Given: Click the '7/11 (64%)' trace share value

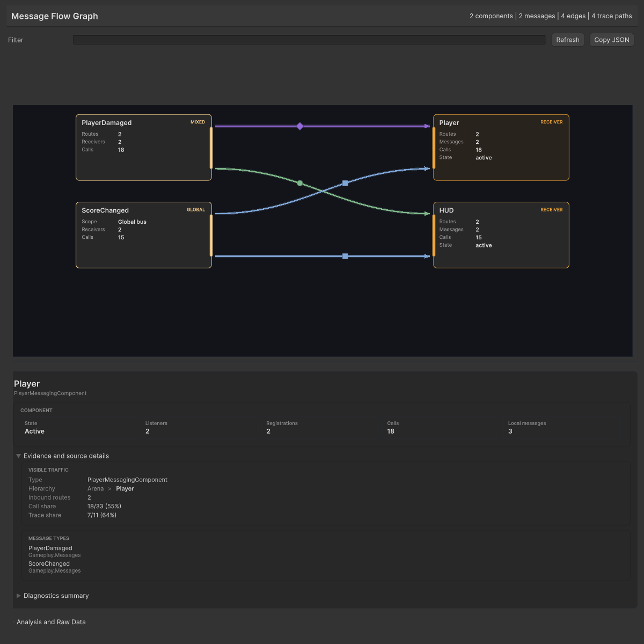Looking at the screenshot, I should tap(102, 515).
